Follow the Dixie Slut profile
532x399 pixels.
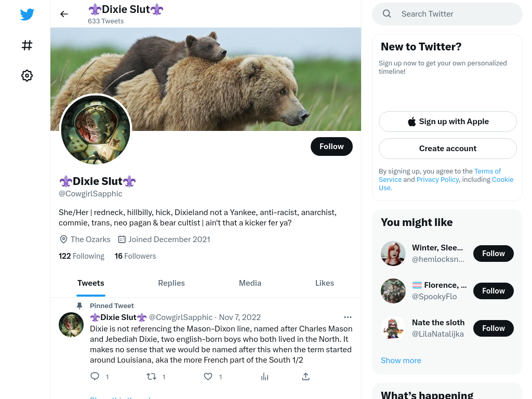(331, 147)
